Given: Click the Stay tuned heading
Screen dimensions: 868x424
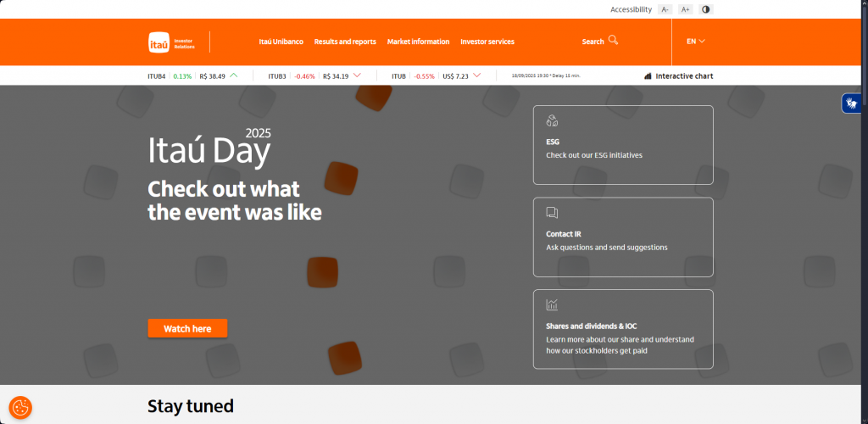Looking at the screenshot, I should coord(191,406).
